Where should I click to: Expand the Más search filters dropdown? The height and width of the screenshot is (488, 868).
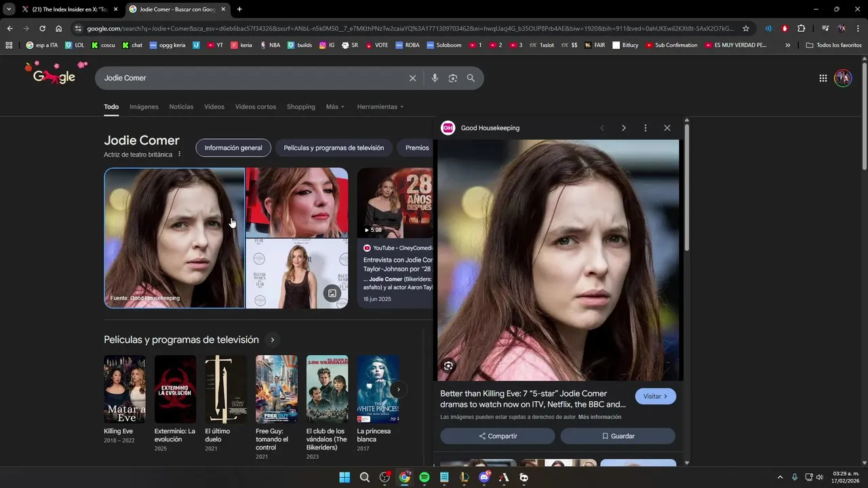335,107
